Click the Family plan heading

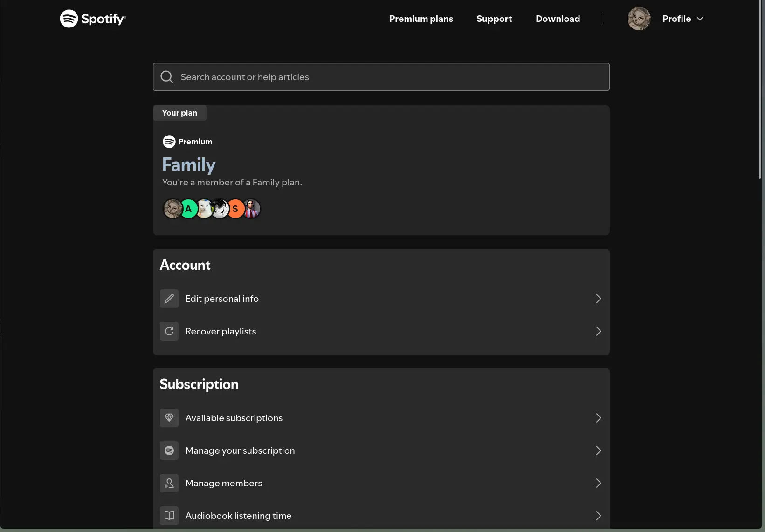pyautogui.click(x=189, y=164)
